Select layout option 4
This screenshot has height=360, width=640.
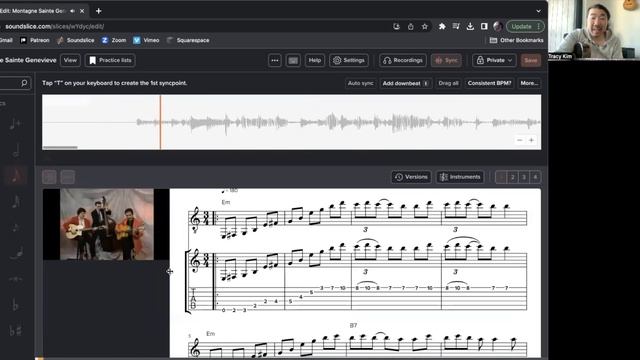click(536, 177)
